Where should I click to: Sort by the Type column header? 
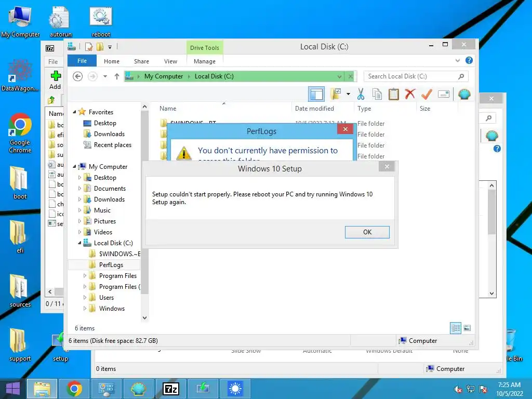364,109
